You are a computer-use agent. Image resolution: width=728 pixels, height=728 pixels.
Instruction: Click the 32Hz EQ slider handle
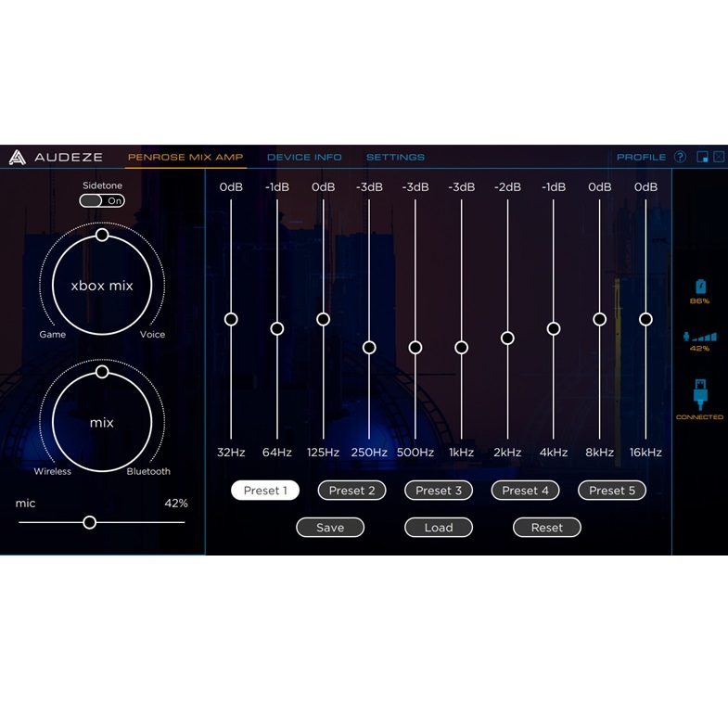click(x=231, y=319)
